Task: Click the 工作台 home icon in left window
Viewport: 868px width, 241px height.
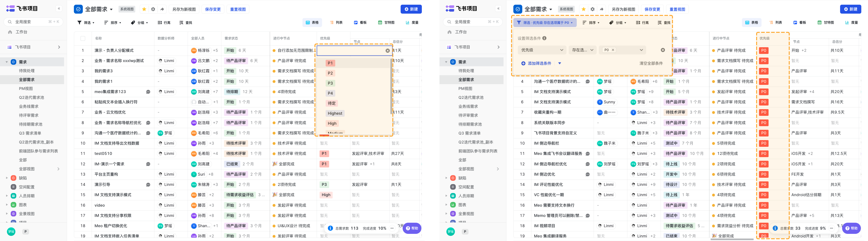Action: [10, 32]
